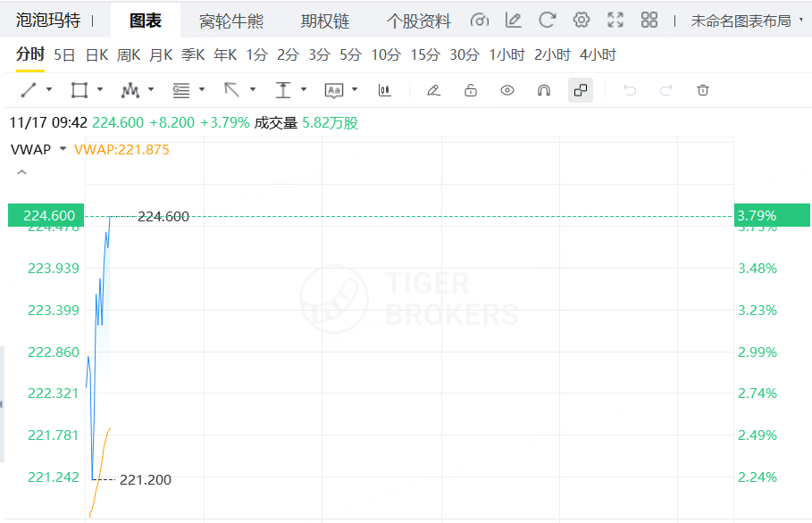This screenshot has height=523, width=812.
Task: Click the eraser drawing tool
Action: [433, 90]
